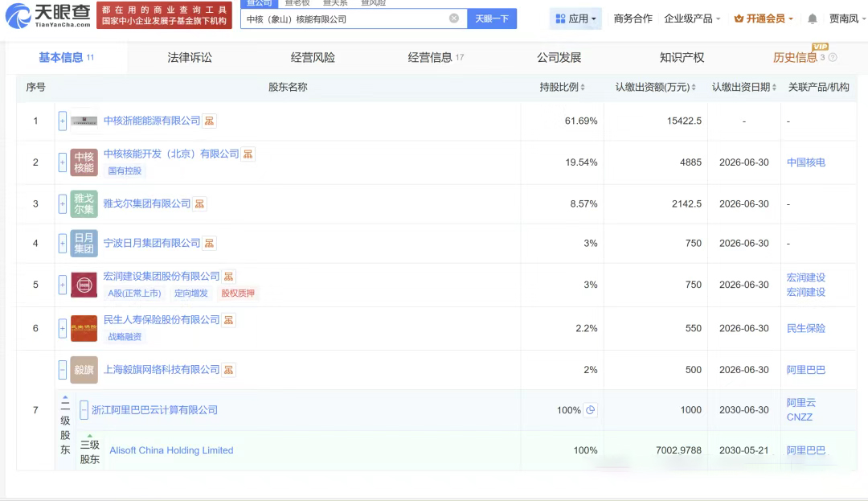Click the equity chart icon beside 雅戈尔集团有限公司

tap(199, 204)
